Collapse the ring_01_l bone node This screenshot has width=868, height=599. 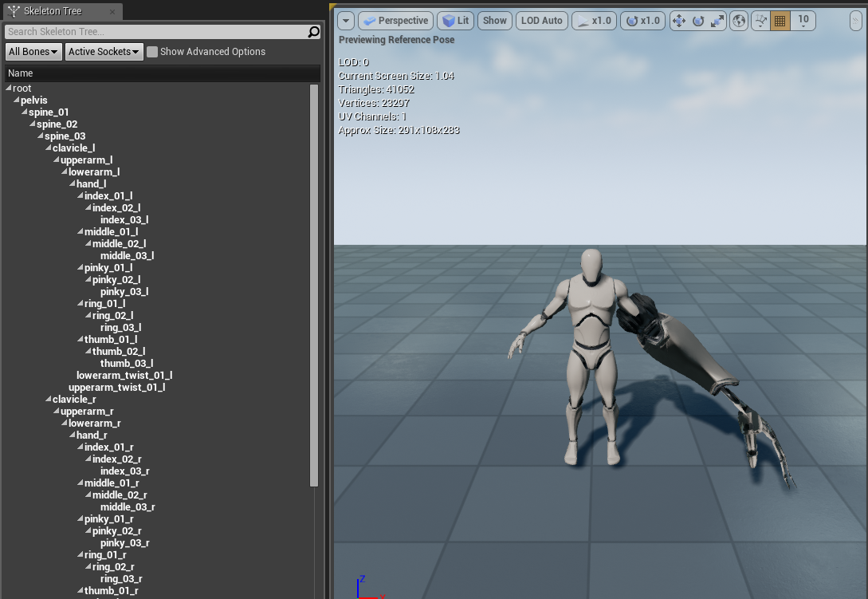click(x=81, y=303)
